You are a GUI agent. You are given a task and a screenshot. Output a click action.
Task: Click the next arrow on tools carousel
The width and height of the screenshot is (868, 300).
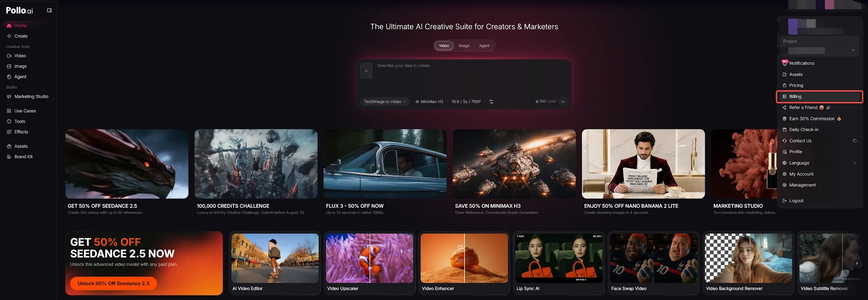[857, 263]
